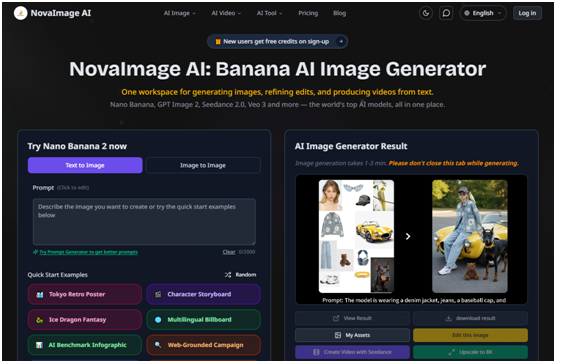Click the generated result image thumbnail
This screenshot has width=562, height=363.
[470, 236]
